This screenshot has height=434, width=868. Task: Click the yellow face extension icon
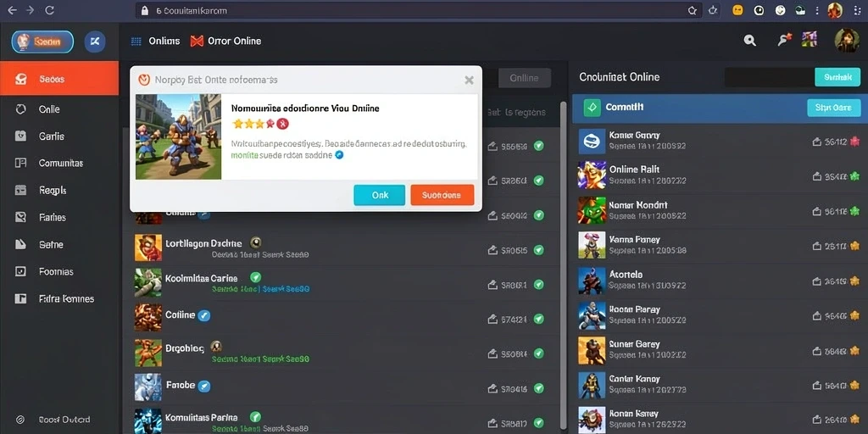737,10
